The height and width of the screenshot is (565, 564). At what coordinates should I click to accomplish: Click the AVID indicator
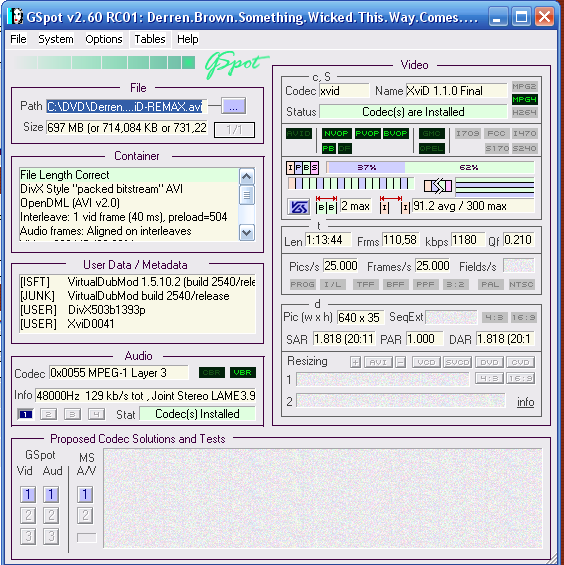pyautogui.click(x=299, y=133)
